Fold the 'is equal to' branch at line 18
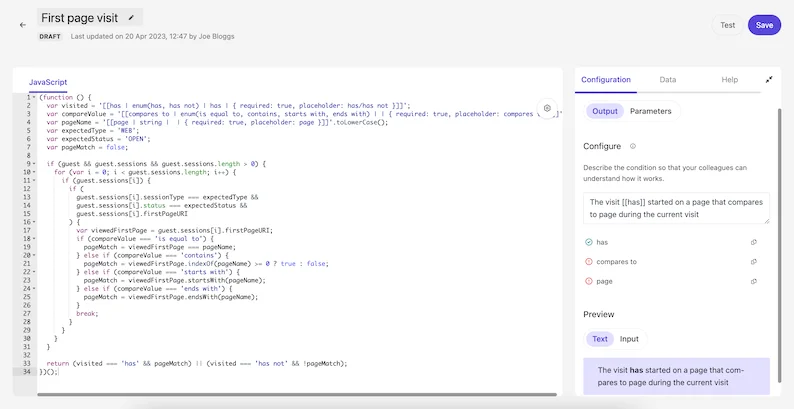The image size is (794, 409). pos(34,238)
